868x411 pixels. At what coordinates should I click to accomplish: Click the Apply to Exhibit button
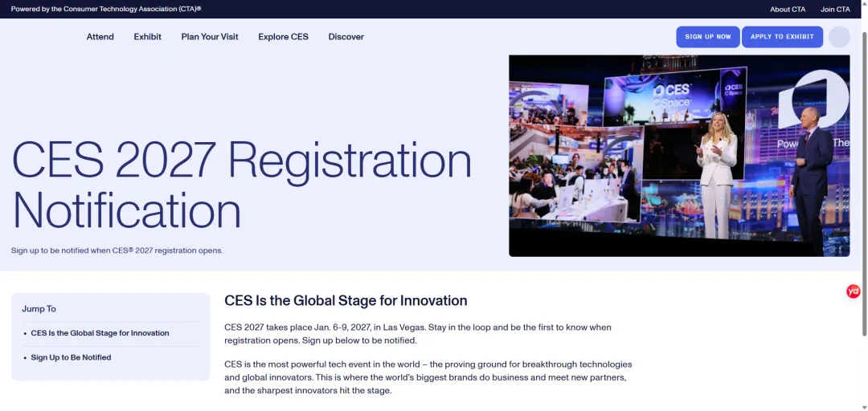(782, 37)
